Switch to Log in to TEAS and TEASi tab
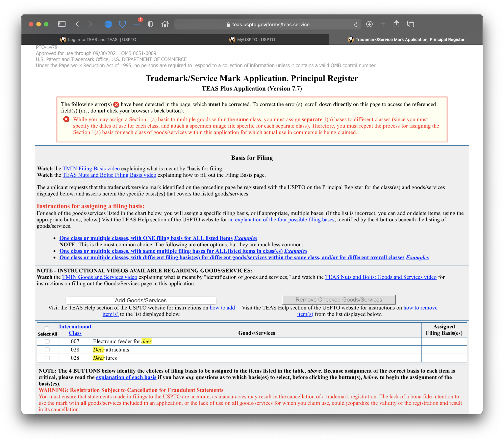The width and height of the screenshot is (504, 442). [x=98, y=39]
